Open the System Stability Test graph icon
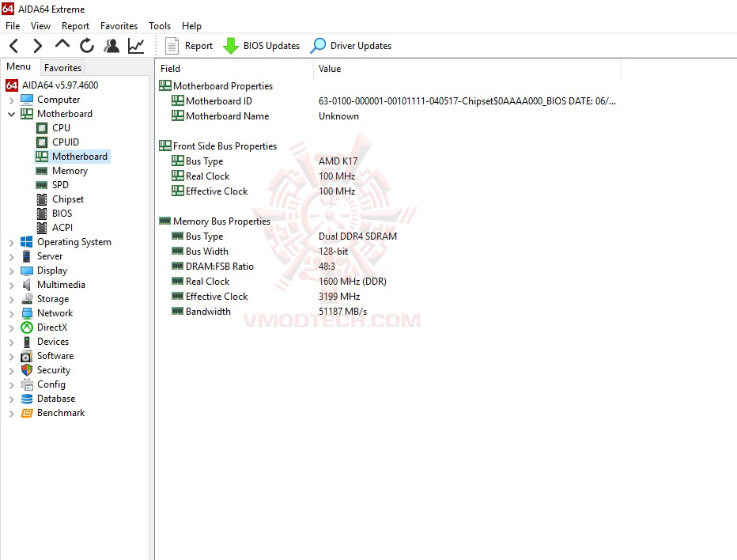The height and width of the screenshot is (560, 737). (x=136, y=45)
